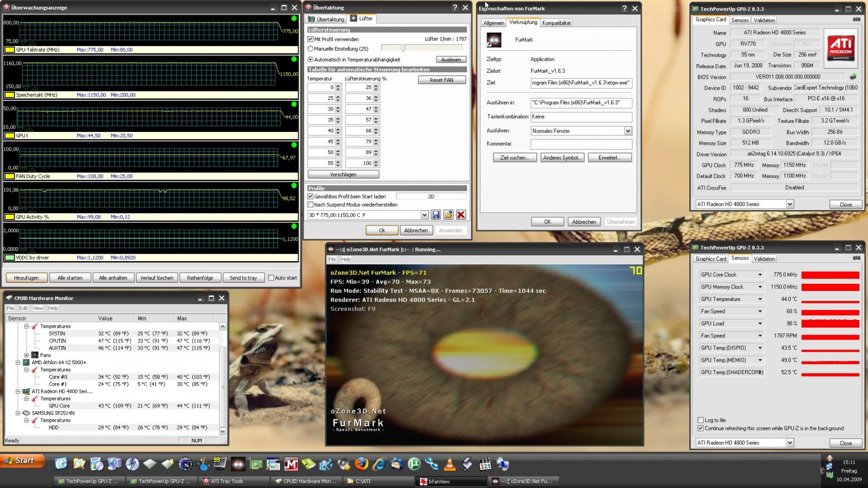
Task: Click the FurMark shortcut icon in properties dialog
Action: click(494, 40)
